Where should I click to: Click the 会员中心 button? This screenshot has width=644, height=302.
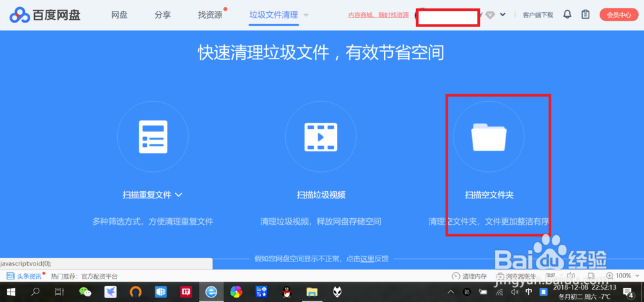coord(619,15)
